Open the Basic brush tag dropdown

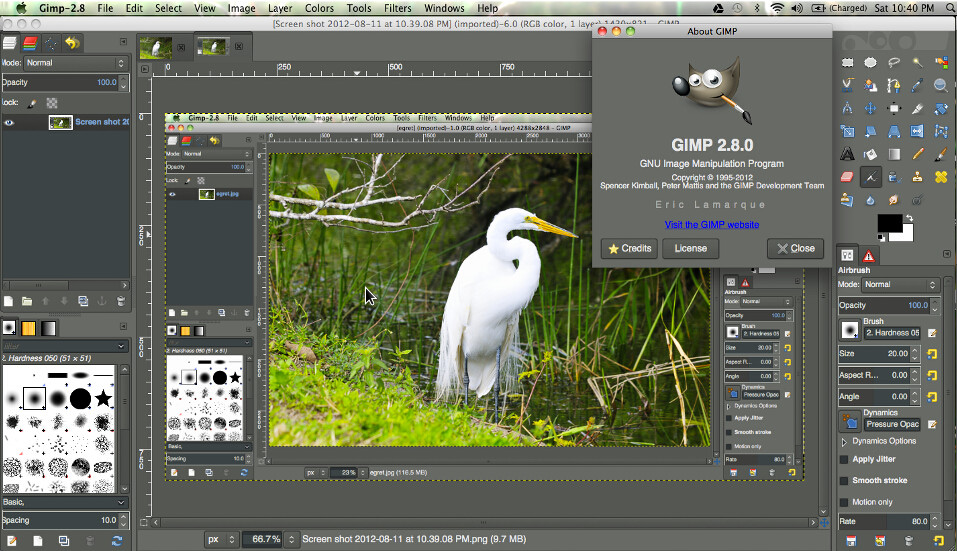(65, 502)
